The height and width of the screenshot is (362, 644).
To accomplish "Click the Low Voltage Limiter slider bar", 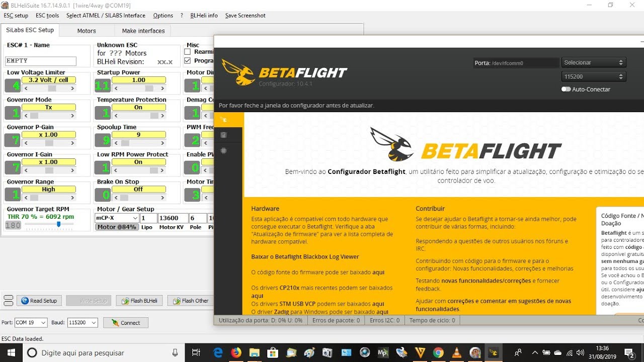I will tap(50, 88).
